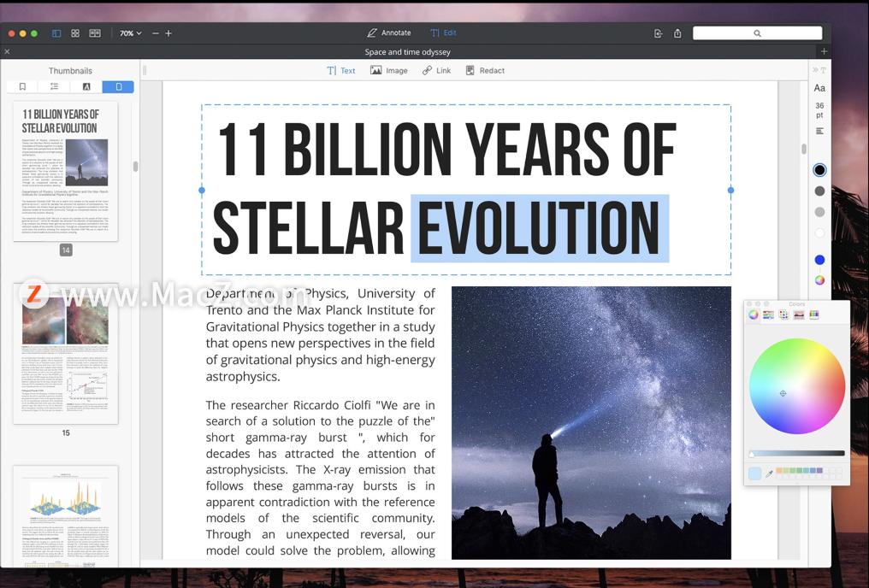
Task: Switch to the page grid view
Action: (75, 33)
